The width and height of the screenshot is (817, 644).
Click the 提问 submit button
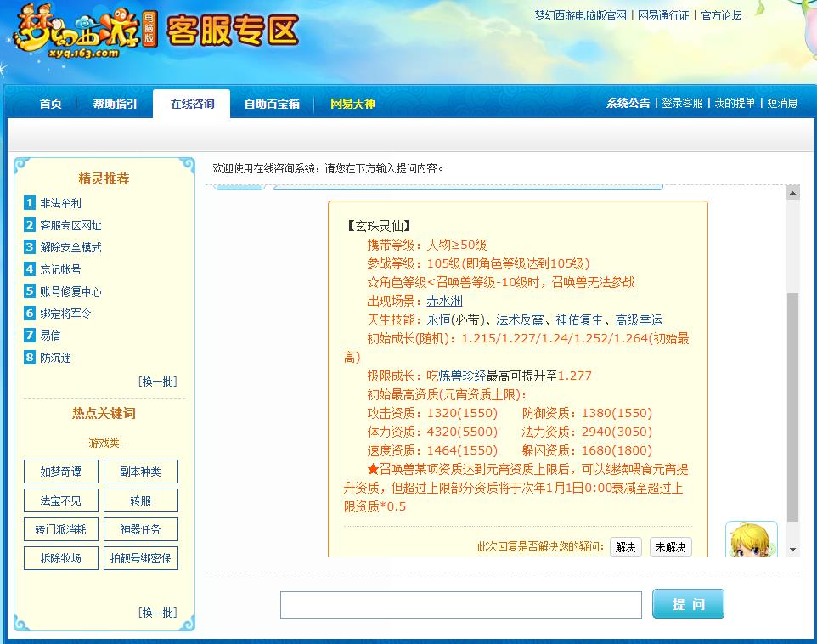pos(688,603)
